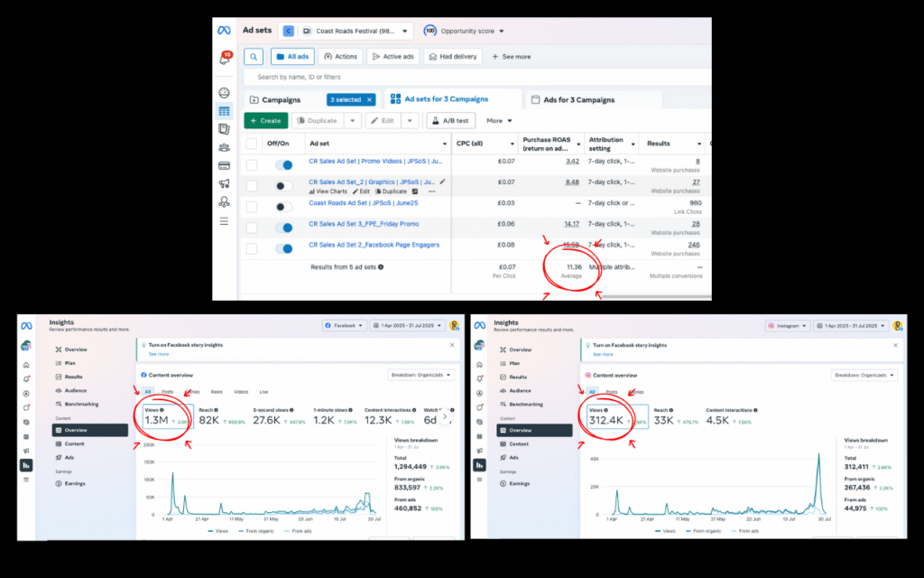Switch to Ads for 3 Campaigns tab
Viewport: 924px width, 578px height.
578,99
